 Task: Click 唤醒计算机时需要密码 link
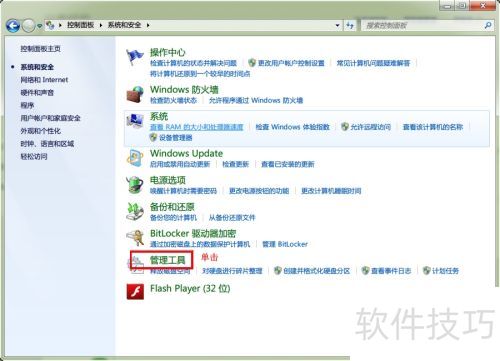pyautogui.click(x=183, y=191)
